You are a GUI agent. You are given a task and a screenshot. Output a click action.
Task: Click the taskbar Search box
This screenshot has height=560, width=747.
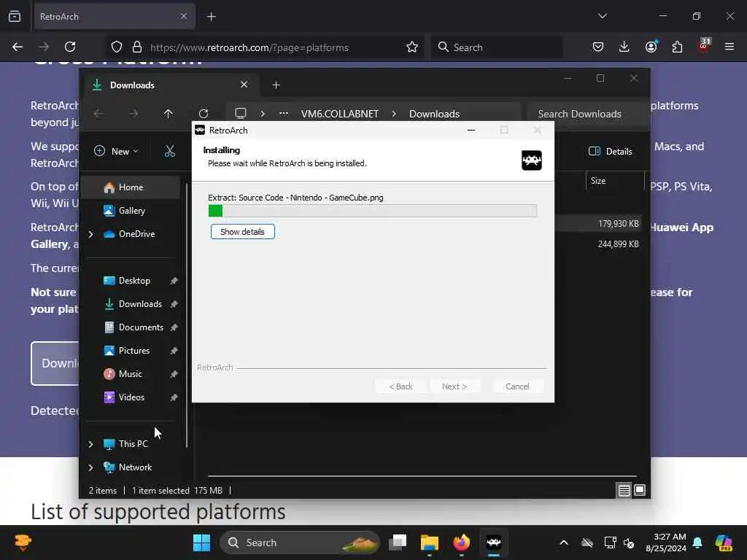(x=299, y=542)
